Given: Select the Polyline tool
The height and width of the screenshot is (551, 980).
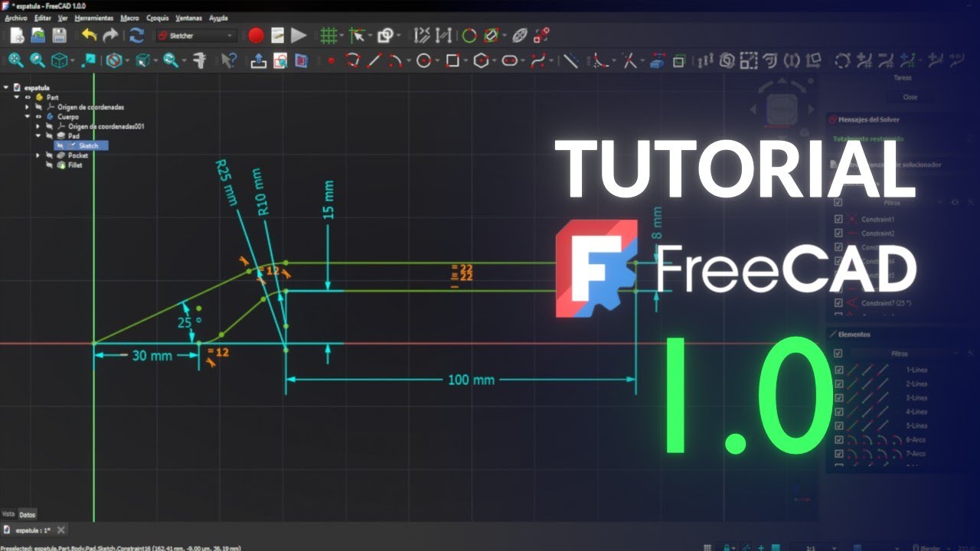Looking at the screenshot, I should coord(353,60).
